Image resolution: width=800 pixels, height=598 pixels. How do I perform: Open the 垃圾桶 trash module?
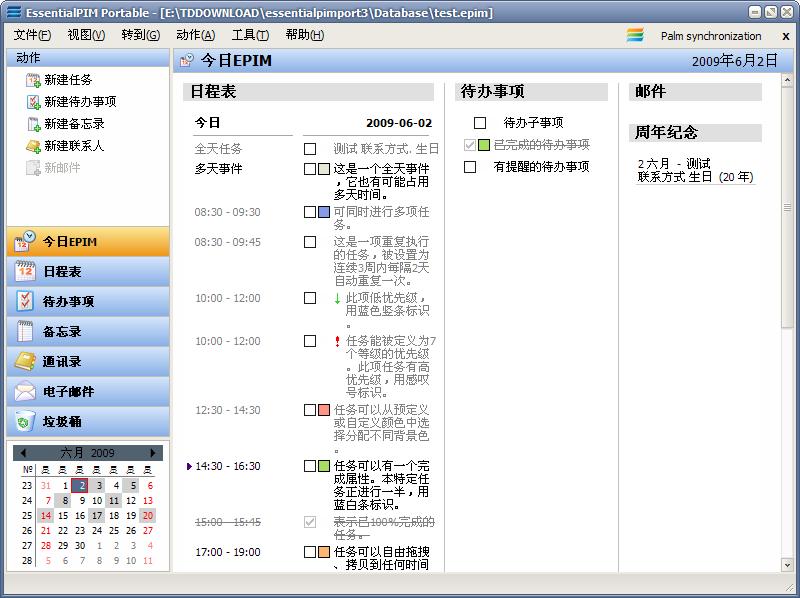click(x=88, y=422)
